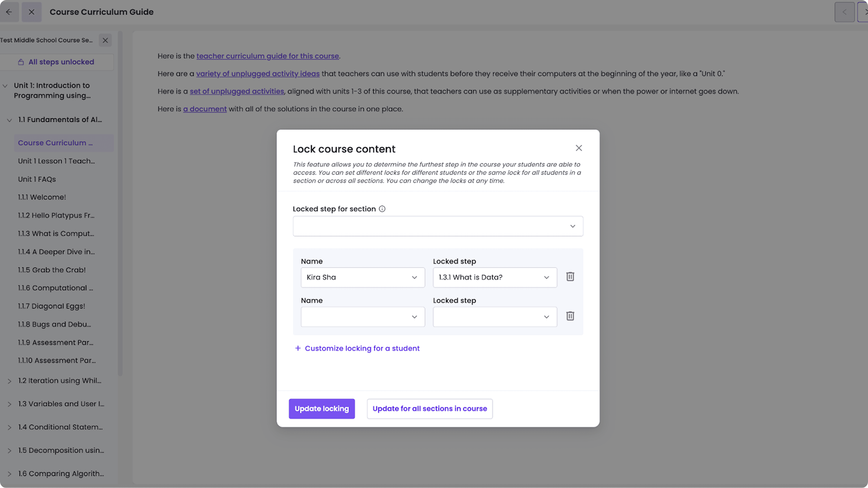
Task: Open the empty second Name dropdown
Action: [x=363, y=317]
